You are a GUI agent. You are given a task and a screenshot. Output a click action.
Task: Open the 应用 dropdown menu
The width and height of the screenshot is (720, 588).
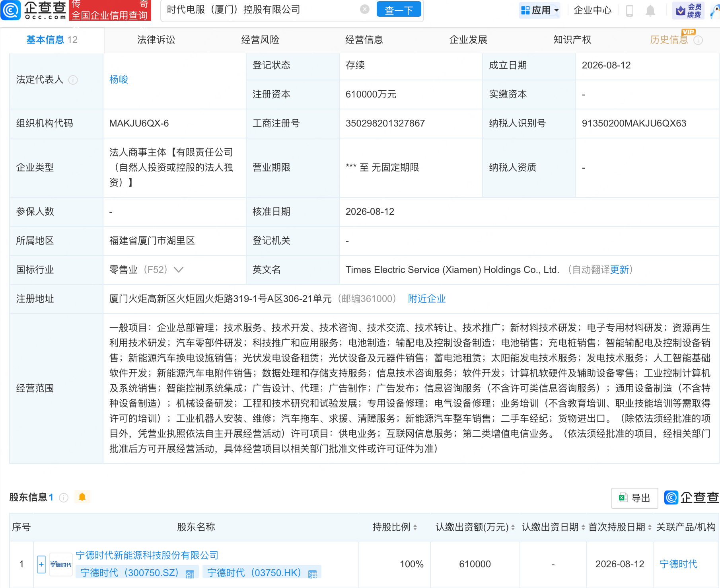coord(540,10)
